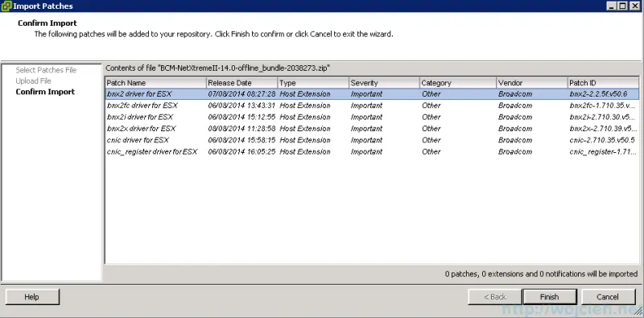644x318 pixels.
Task: Click Important severity in the bnx2i row
Action: pos(366,117)
